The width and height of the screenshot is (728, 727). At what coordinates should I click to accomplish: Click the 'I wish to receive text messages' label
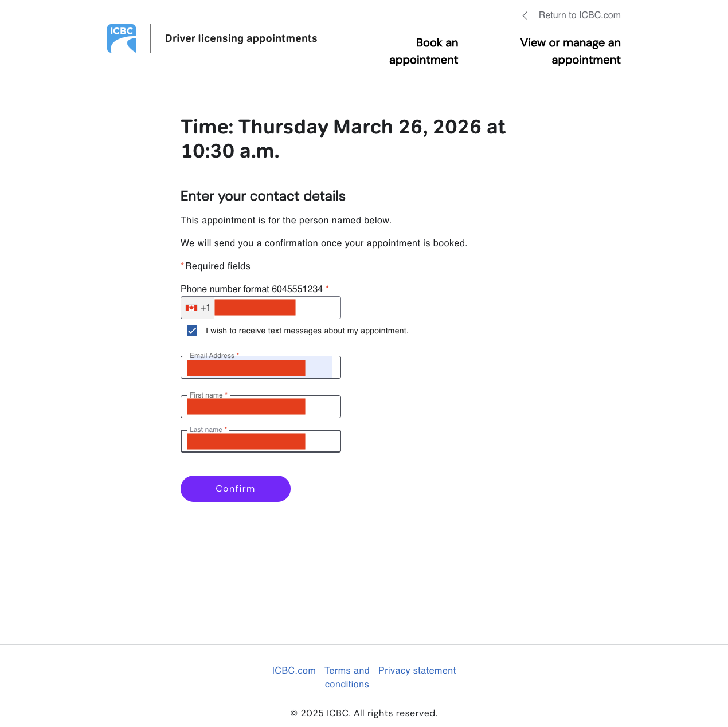pyautogui.click(x=307, y=331)
